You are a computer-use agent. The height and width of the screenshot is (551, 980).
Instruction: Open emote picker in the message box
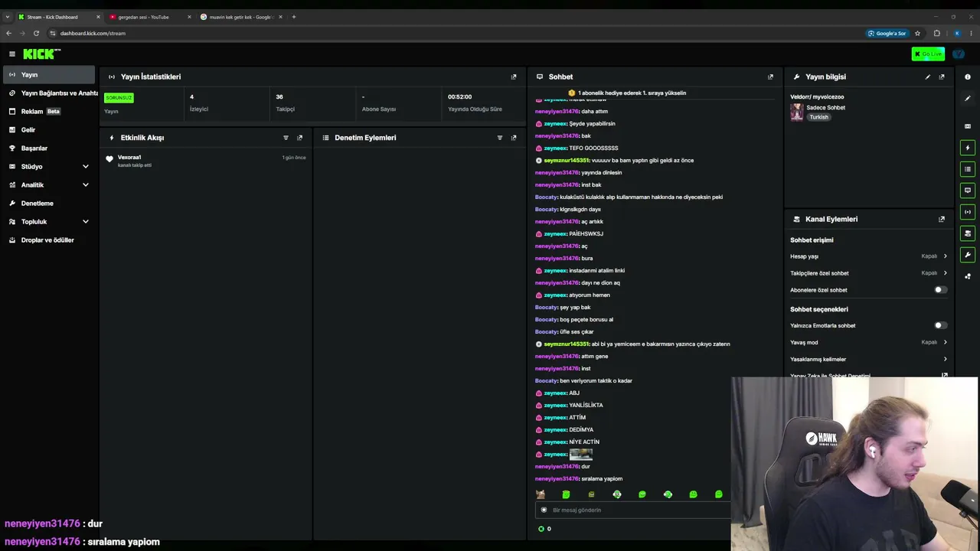click(x=544, y=510)
